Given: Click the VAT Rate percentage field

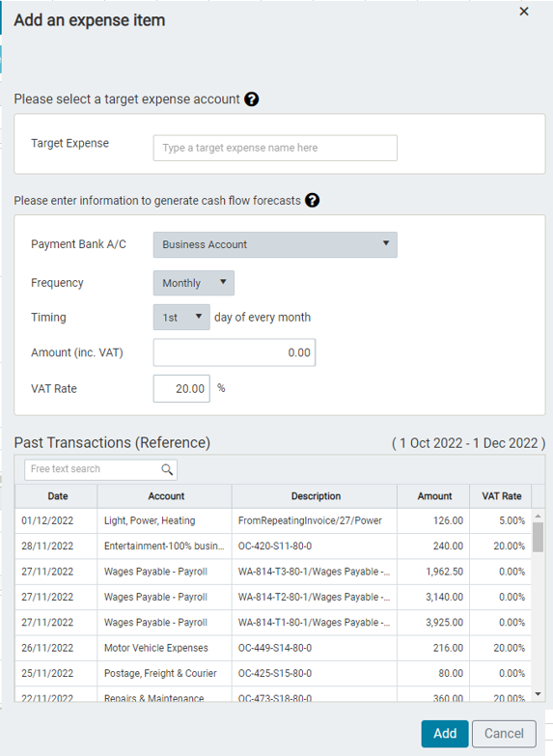Looking at the screenshot, I should [181, 388].
